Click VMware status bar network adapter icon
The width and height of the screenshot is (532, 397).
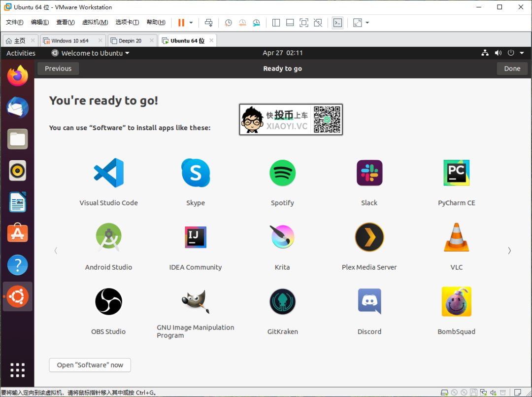tap(483, 393)
